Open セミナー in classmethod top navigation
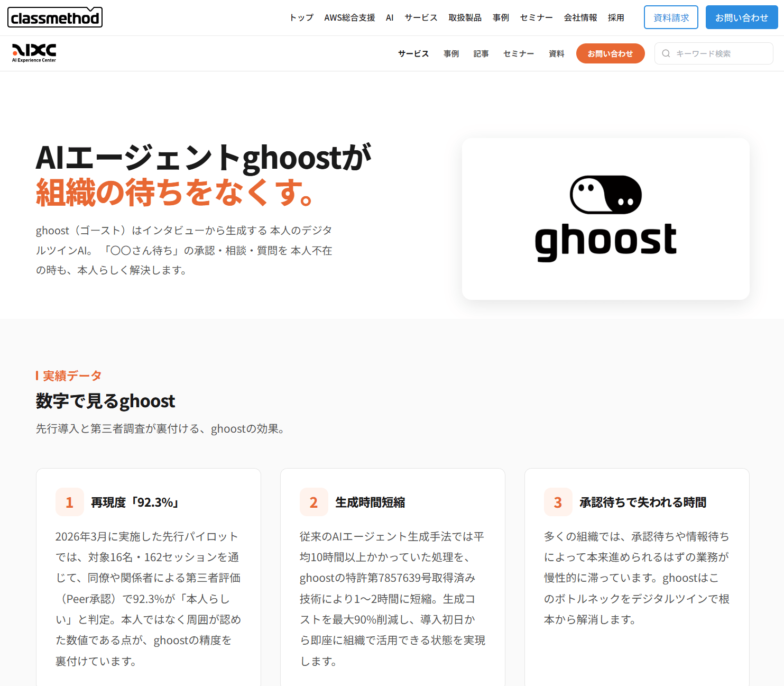 click(536, 18)
